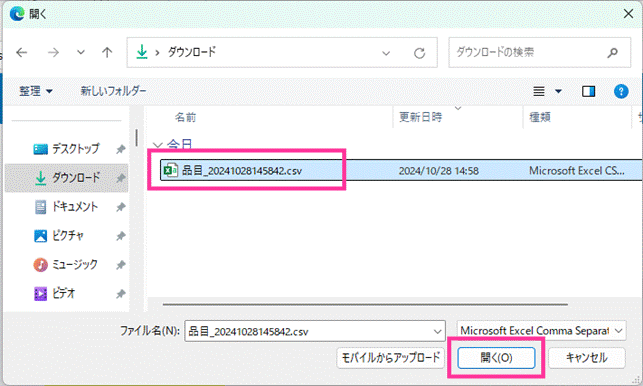643x386 pixels.
Task: Sort by the 名前 column header
Action: pyautogui.click(x=186, y=117)
